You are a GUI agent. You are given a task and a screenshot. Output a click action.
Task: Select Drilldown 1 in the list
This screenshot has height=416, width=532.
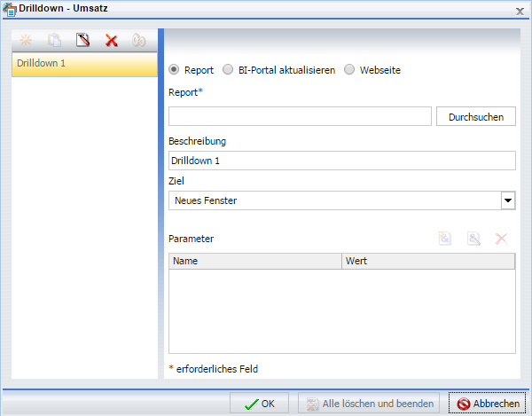pos(84,64)
